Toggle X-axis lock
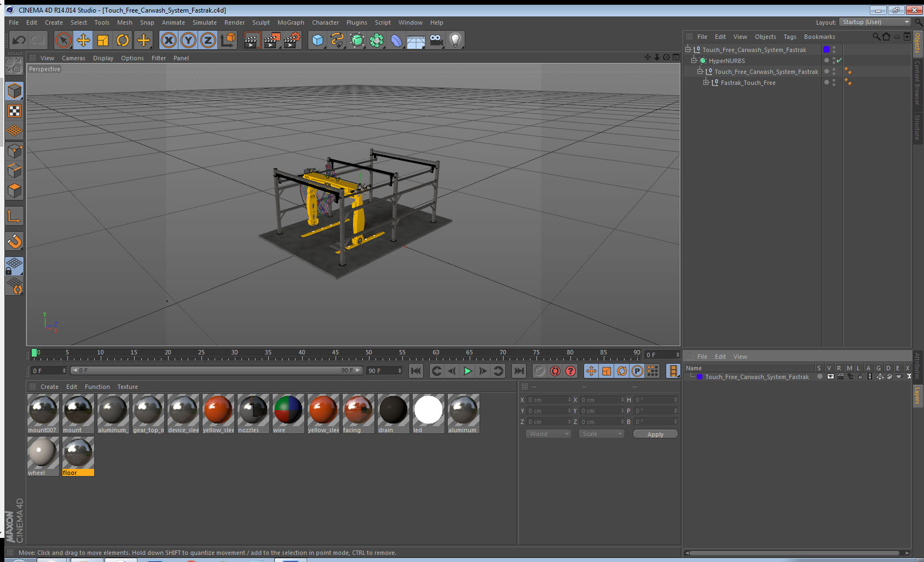The height and width of the screenshot is (562, 924). (169, 40)
